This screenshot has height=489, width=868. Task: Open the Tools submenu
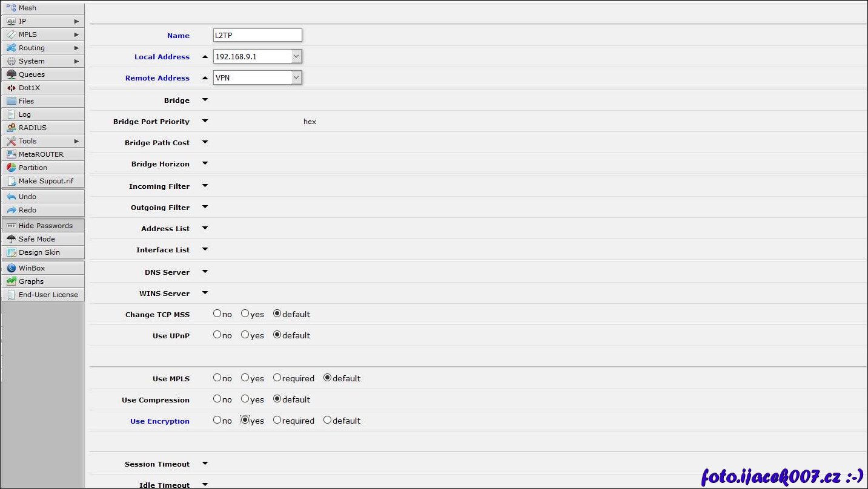pos(42,141)
